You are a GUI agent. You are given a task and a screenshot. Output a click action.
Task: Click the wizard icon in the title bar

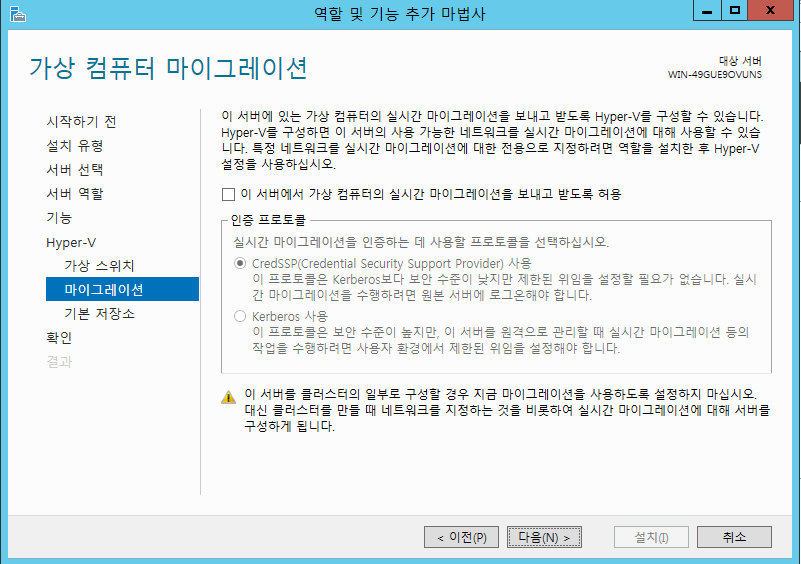[17, 14]
